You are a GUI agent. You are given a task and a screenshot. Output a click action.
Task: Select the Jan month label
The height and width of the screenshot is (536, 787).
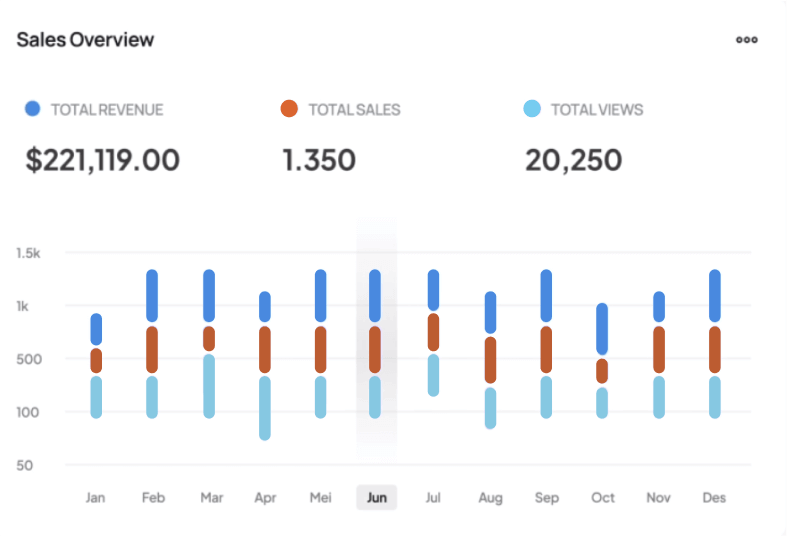(96, 497)
